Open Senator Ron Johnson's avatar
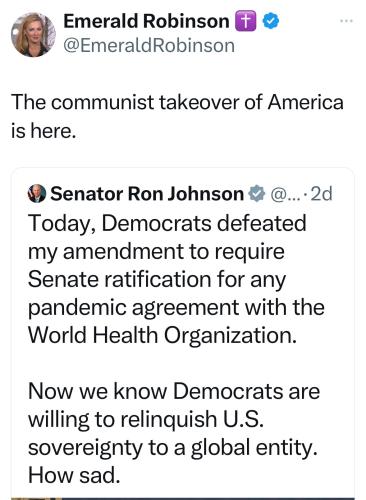The height and width of the screenshot is (500, 366). (37, 194)
